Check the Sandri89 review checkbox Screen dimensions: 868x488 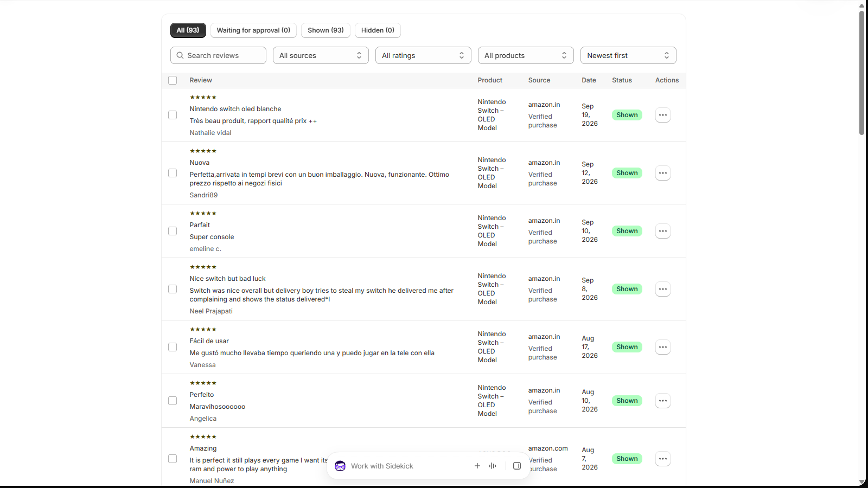[173, 173]
